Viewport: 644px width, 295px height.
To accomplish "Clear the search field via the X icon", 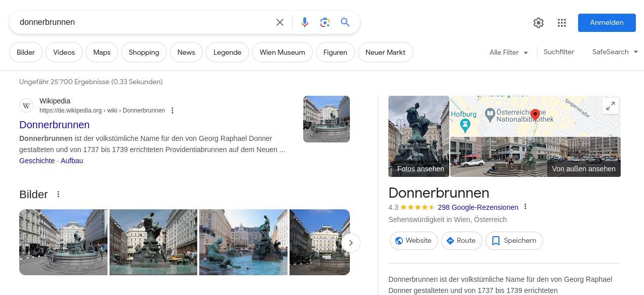I will (280, 22).
